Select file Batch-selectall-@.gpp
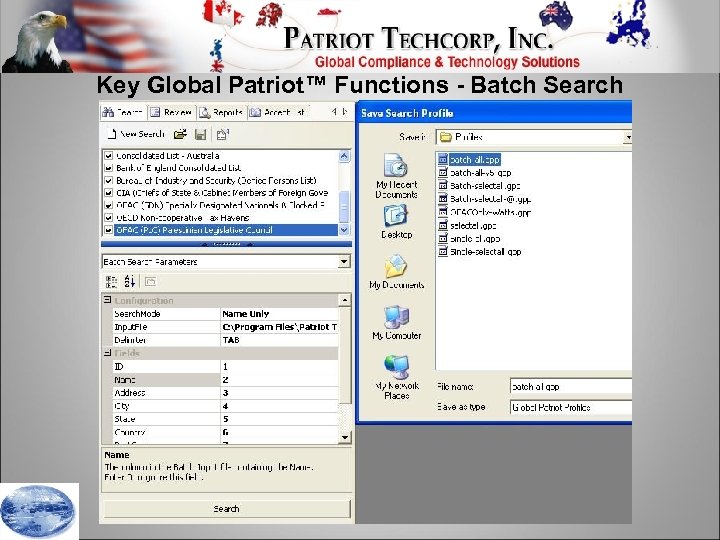This screenshot has width=720, height=540. [484, 199]
